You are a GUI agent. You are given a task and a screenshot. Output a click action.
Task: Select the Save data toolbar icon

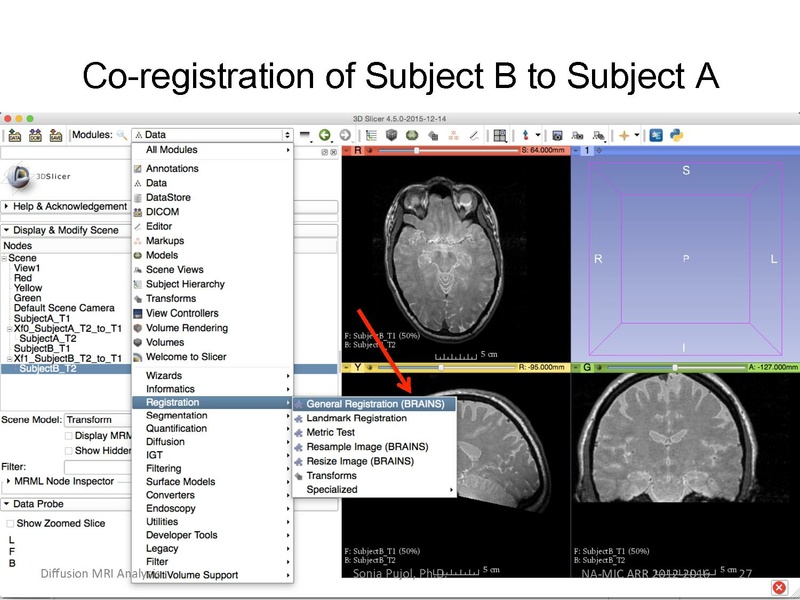55,134
